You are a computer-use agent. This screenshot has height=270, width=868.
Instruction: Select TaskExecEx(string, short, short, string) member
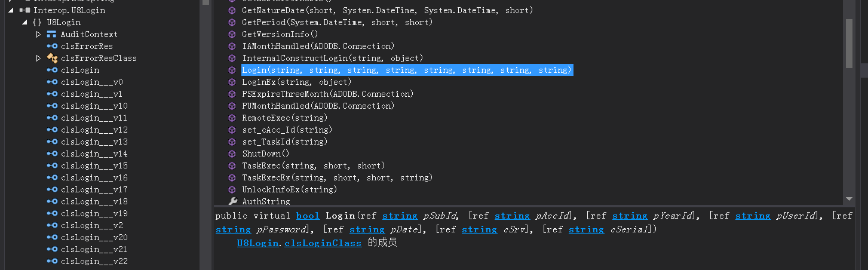pyautogui.click(x=337, y=177)
